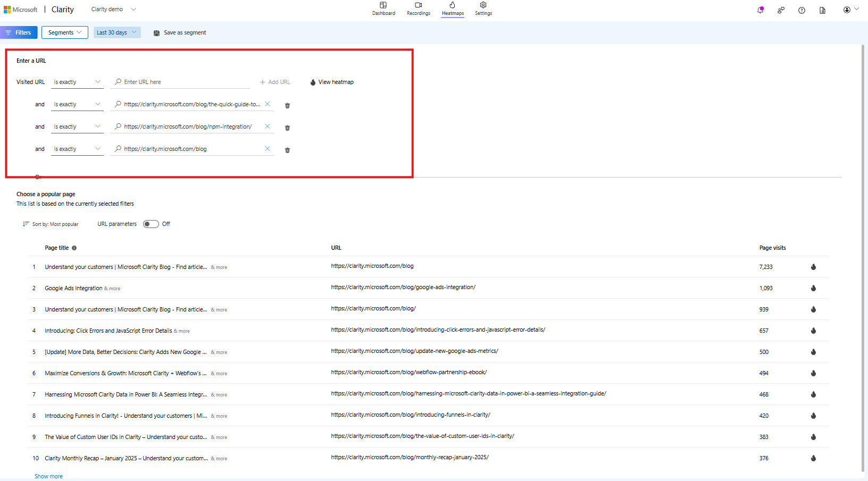Open introducing-funnels-in-clarity URL link

tap(411, 415)
